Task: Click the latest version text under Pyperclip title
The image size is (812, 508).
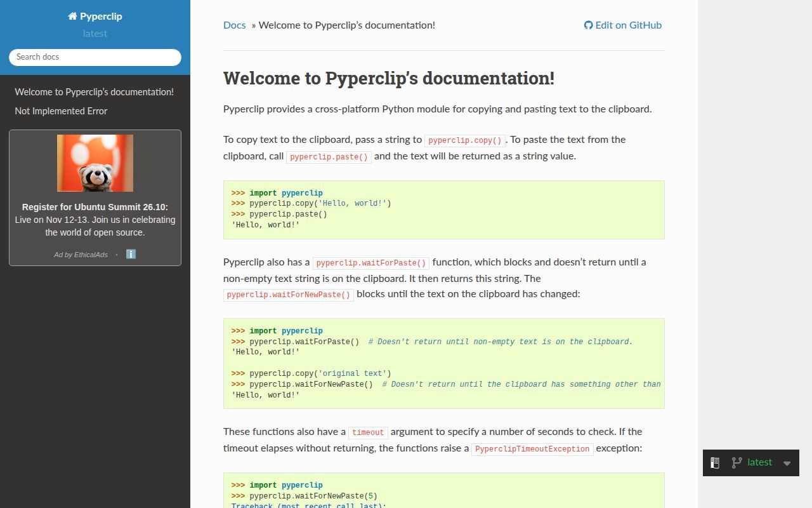Action: point(95,34)
